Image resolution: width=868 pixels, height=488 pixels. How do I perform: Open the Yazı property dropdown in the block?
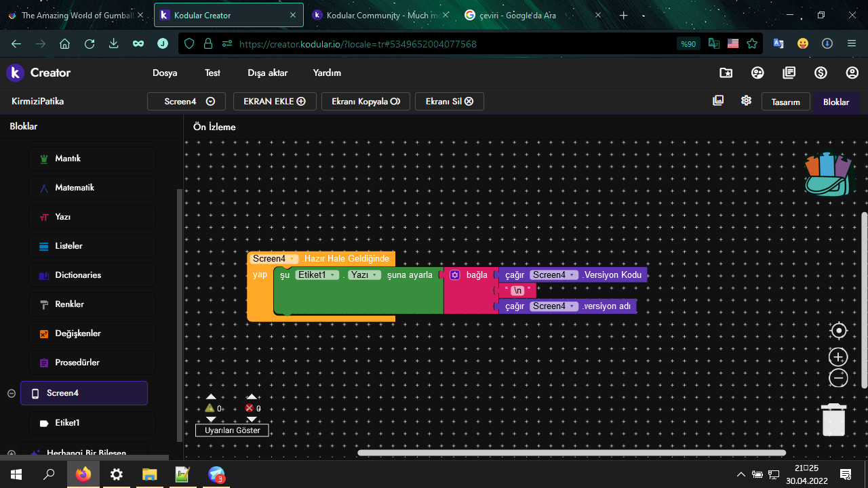[x=364, y=275]
